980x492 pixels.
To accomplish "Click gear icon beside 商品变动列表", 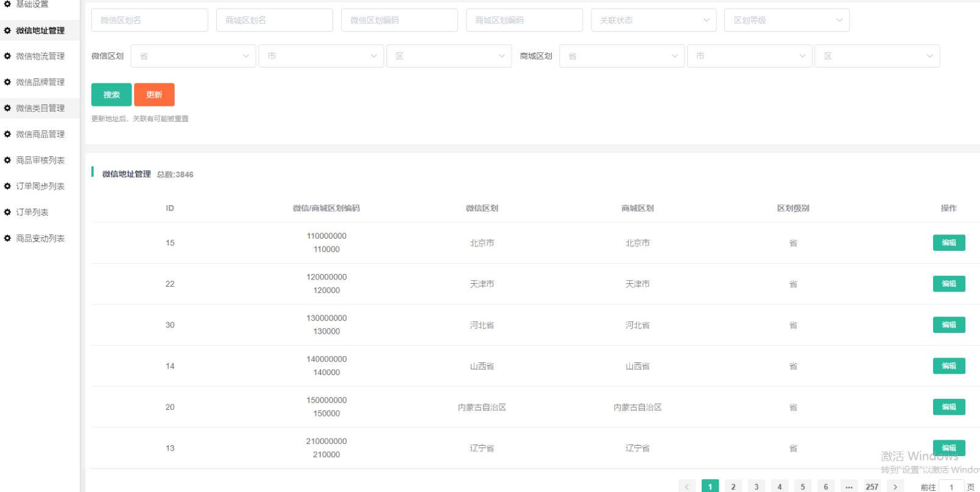I will [7, 238].
